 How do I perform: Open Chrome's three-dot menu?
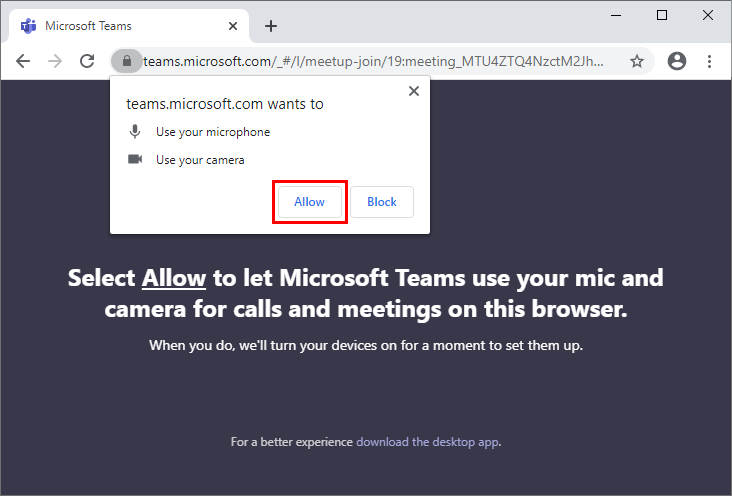click(x=709, y=61)
